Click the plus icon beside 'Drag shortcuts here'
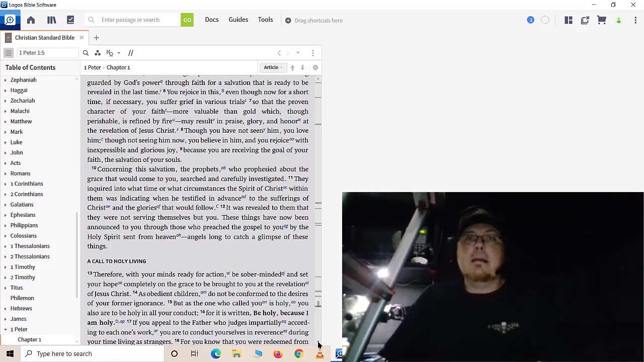 [x=288, y=21]
